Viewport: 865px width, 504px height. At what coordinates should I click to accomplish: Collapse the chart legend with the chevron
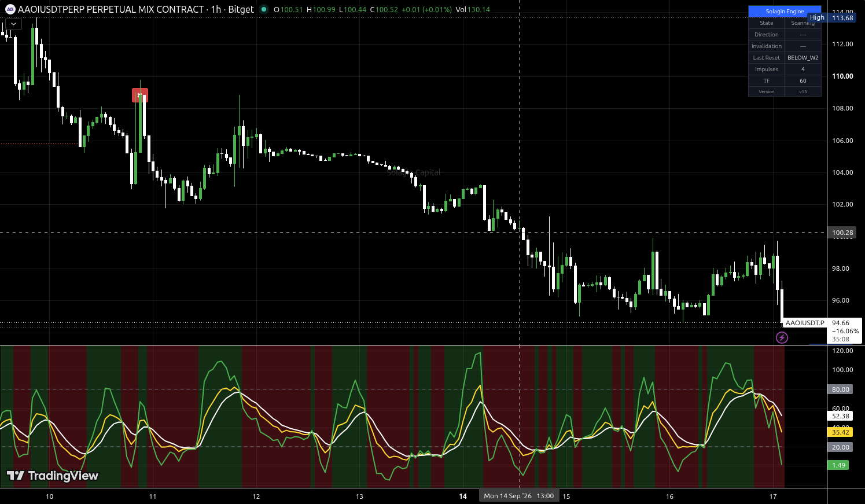(13, 24)
